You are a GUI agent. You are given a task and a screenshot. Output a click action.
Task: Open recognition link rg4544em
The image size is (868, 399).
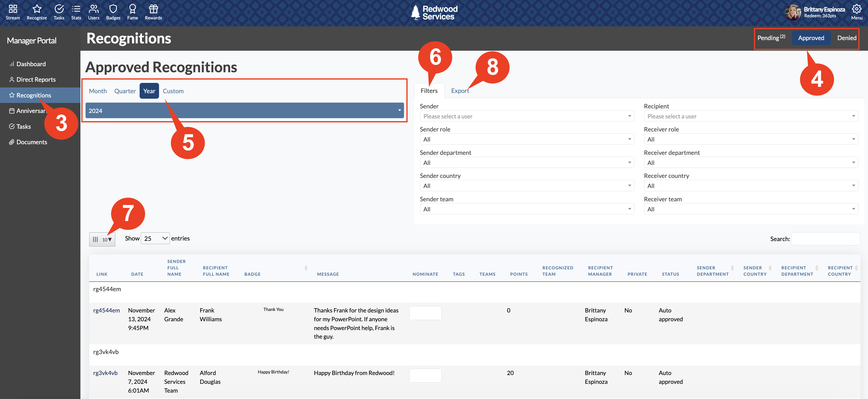(x=107, y=310)
